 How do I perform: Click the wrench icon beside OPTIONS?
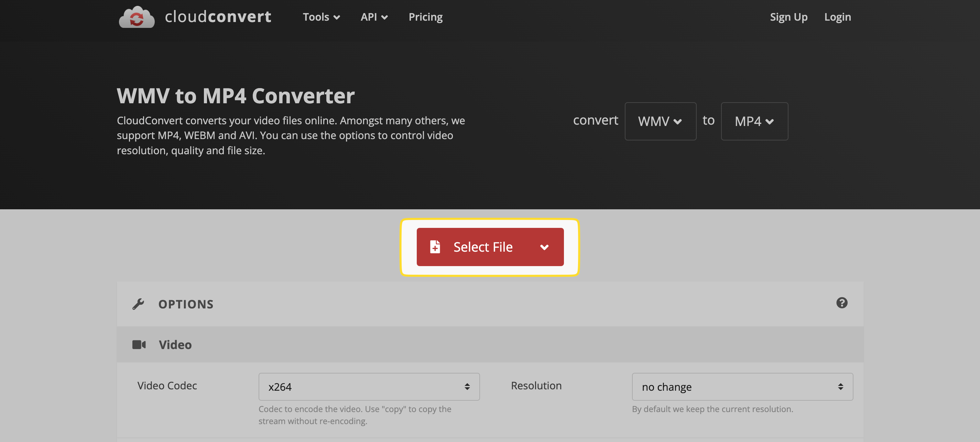tap(138, 304)
